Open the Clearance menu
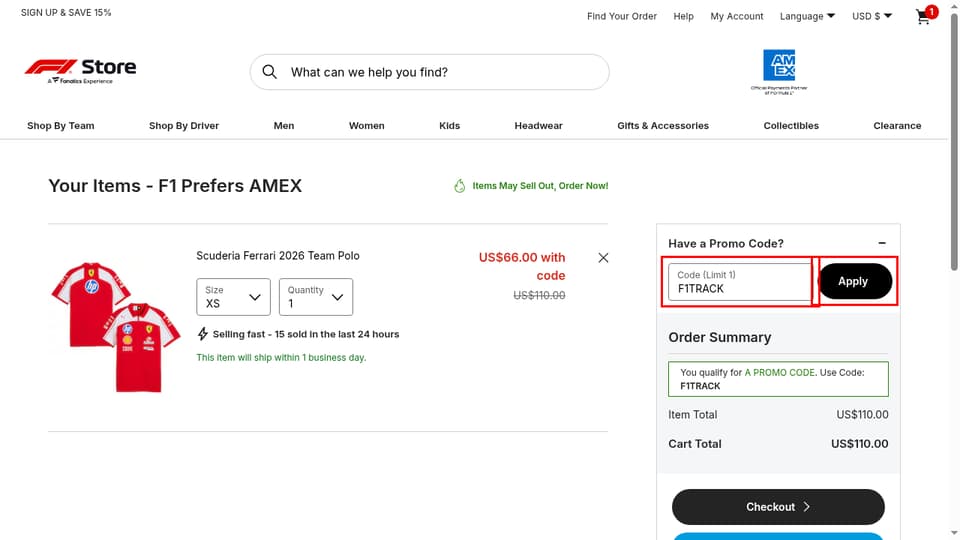This screenshot has width=960, height=540. (897, 126)
